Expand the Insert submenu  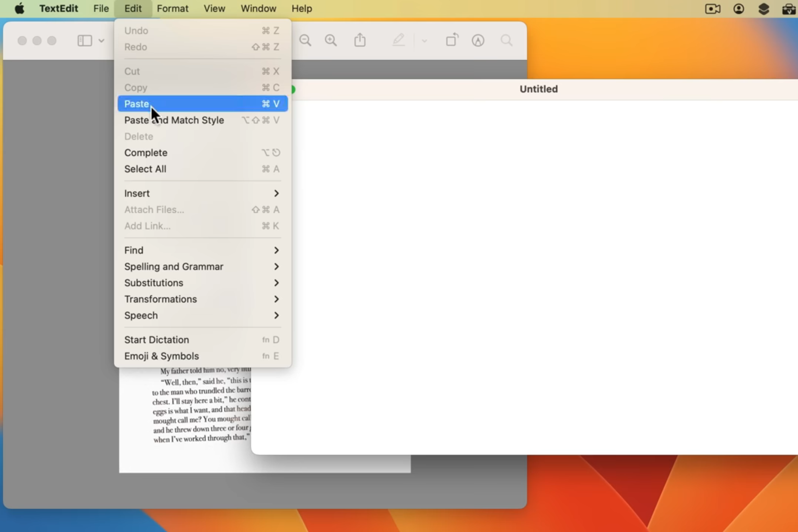click(202, 193)
